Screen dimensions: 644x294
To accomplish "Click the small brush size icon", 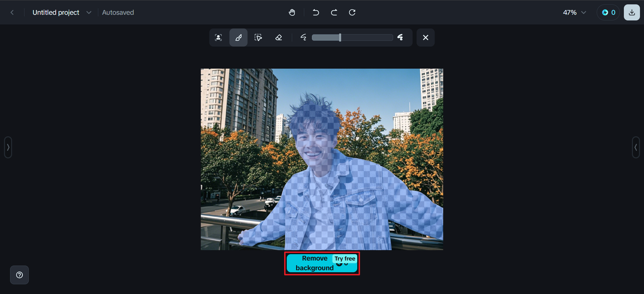I will pos(303,38).
